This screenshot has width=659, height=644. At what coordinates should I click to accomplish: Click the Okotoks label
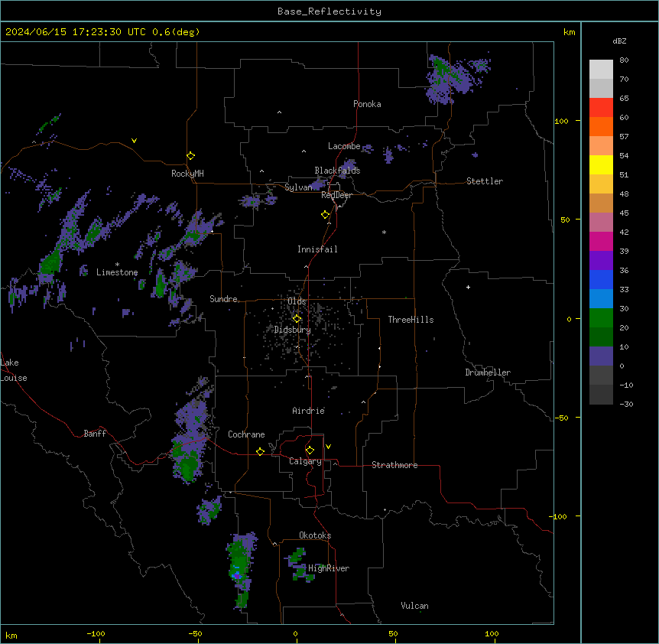tap(315, 535)
